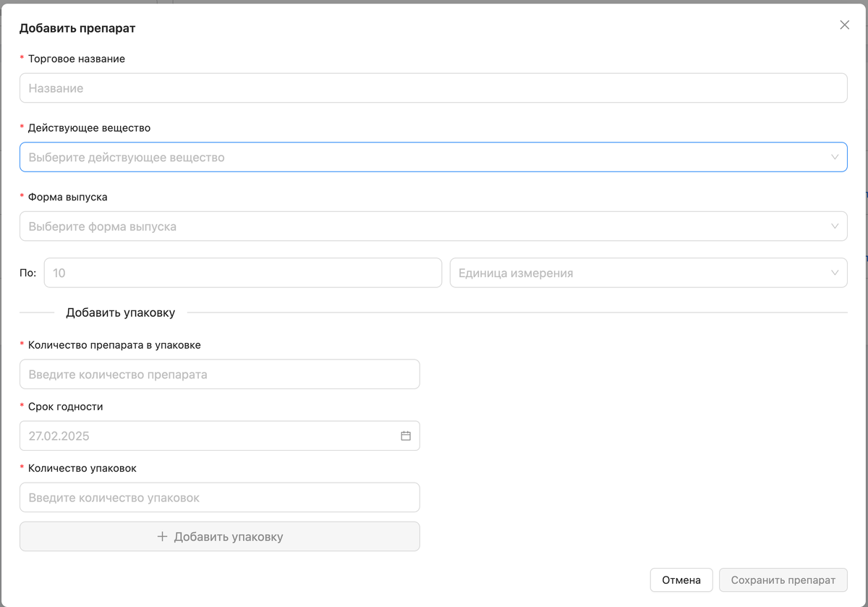The image size is (868, 607).
Task: Close the Добавить препарат dialog
Action: pos(844,25)
